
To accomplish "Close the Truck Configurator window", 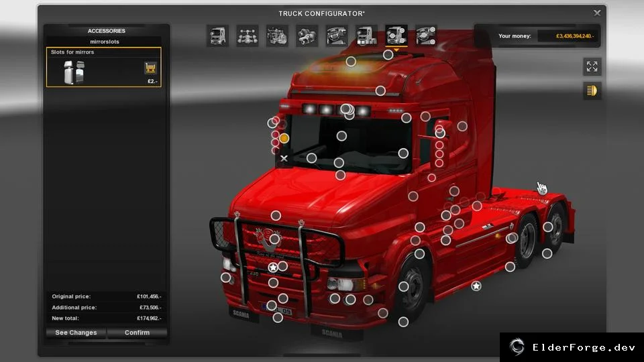I will point(597,13).
